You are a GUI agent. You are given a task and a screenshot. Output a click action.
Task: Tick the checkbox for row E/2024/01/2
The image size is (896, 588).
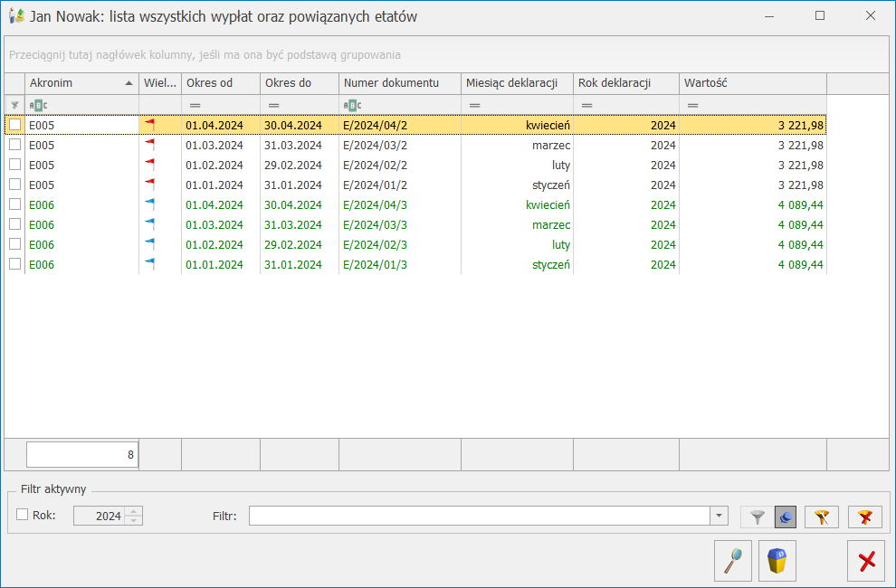click(14, 185)
